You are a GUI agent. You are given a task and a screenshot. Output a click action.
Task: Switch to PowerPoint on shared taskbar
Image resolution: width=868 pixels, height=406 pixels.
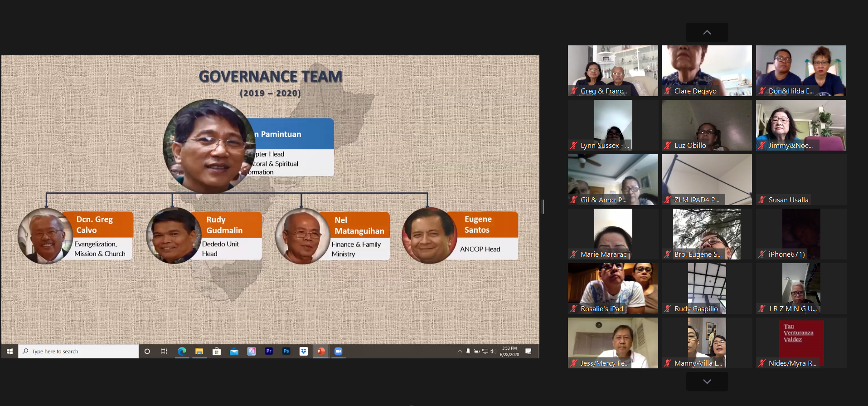321,352
